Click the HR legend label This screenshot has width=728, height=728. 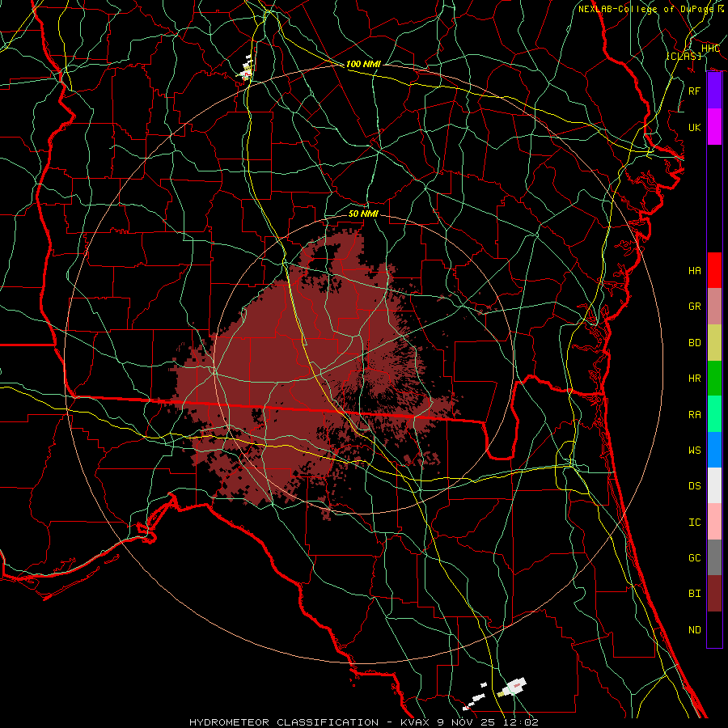(x=695, y=379)
